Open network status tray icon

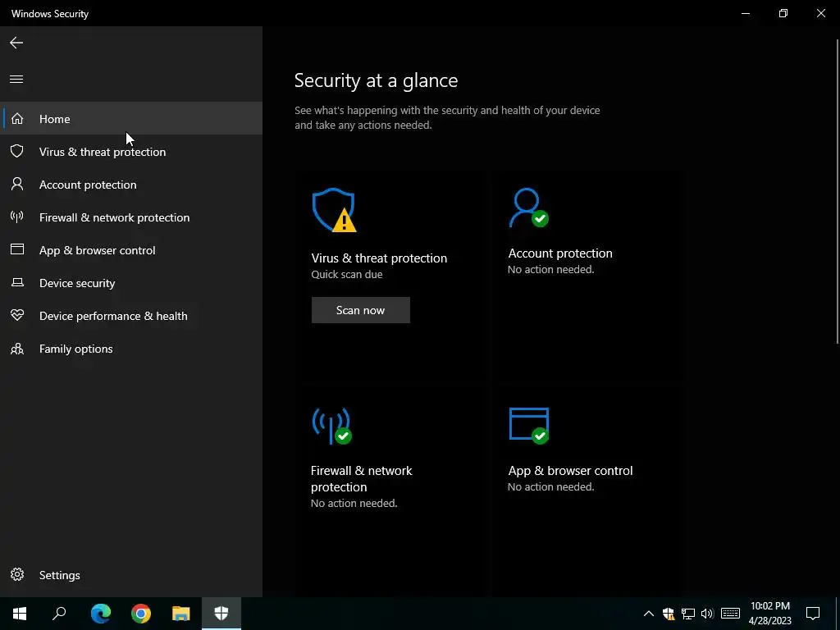(688, 614)
